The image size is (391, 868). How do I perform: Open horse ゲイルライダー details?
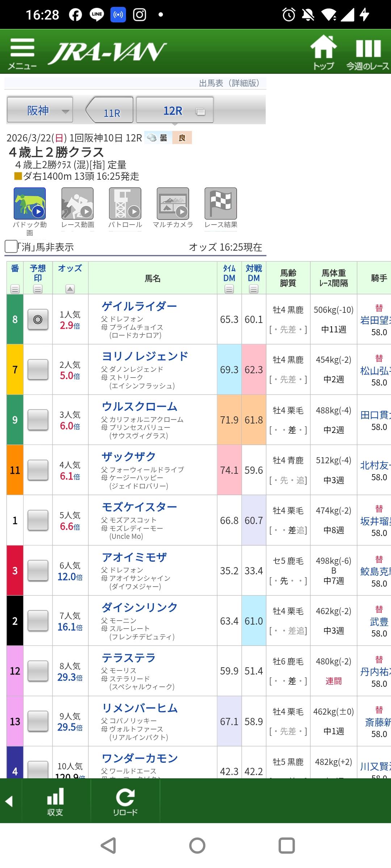[x=139, y=307]
